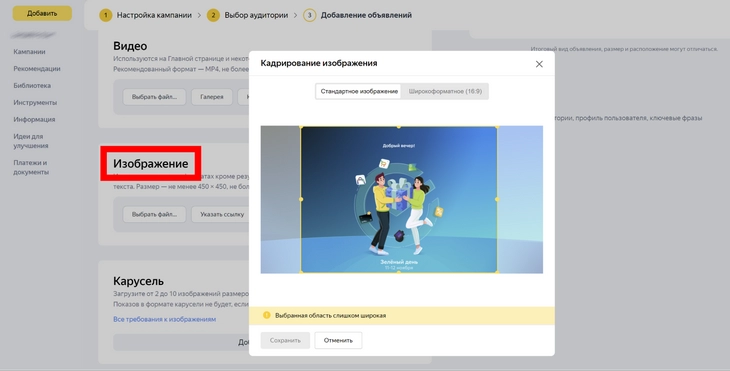Viewport: 730px width, 371px height.
Task: Click the crop frame right-middle handle
Action: (497, 199)
